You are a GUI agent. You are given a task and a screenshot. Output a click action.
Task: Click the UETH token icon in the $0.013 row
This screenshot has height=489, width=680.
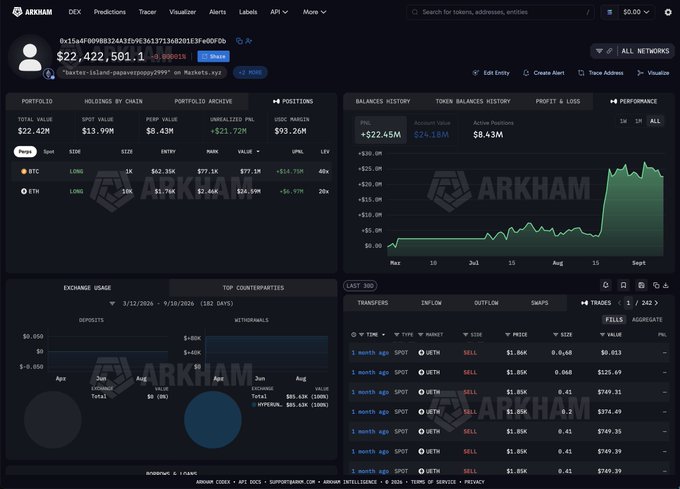[x=421, y=352]
